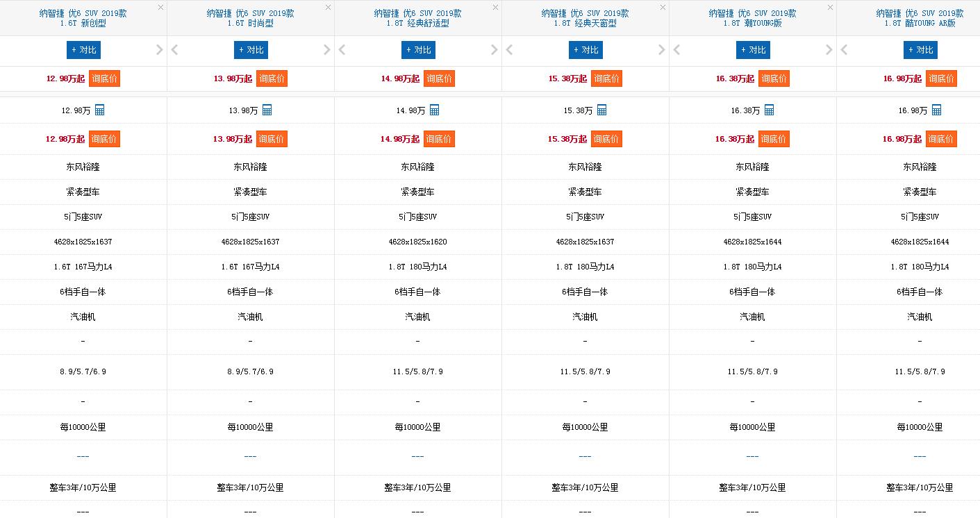
Task: Add 1.6T 时尚型 to comparison
Action: [x=251, y=50]
